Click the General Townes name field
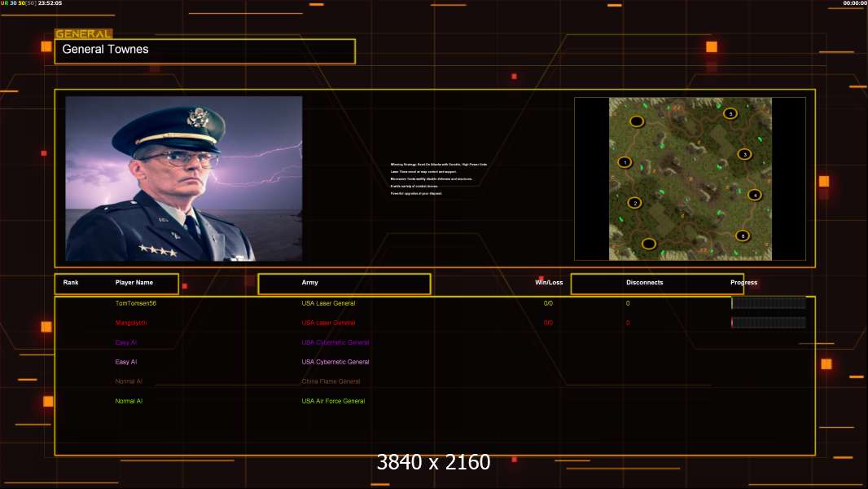Image resolution: width=868 pixels, height=489 pixels. pyautogui.click(x=205, y=51)
